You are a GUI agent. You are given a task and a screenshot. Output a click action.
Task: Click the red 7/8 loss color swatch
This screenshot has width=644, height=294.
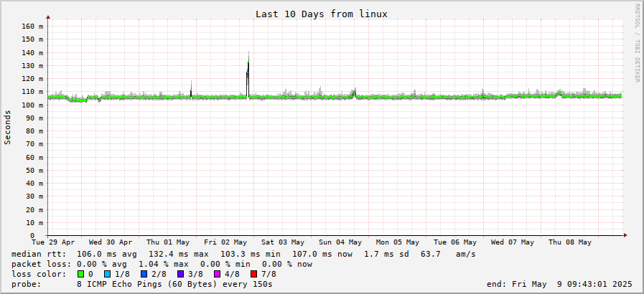[x=253, y=274]
